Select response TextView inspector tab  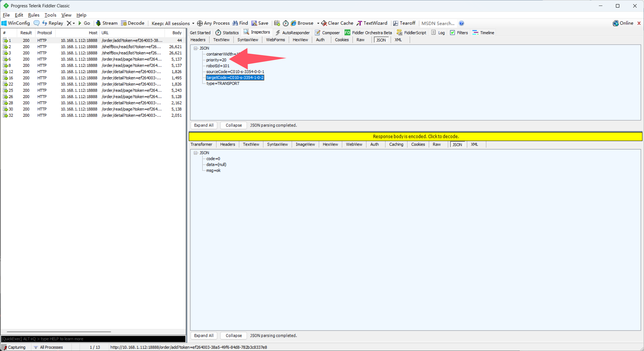(x=251, y=144)
